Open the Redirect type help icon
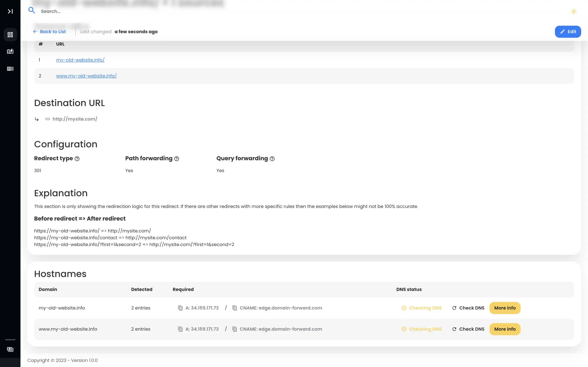Screen dimensions: 588x367 tap(77, 158)
